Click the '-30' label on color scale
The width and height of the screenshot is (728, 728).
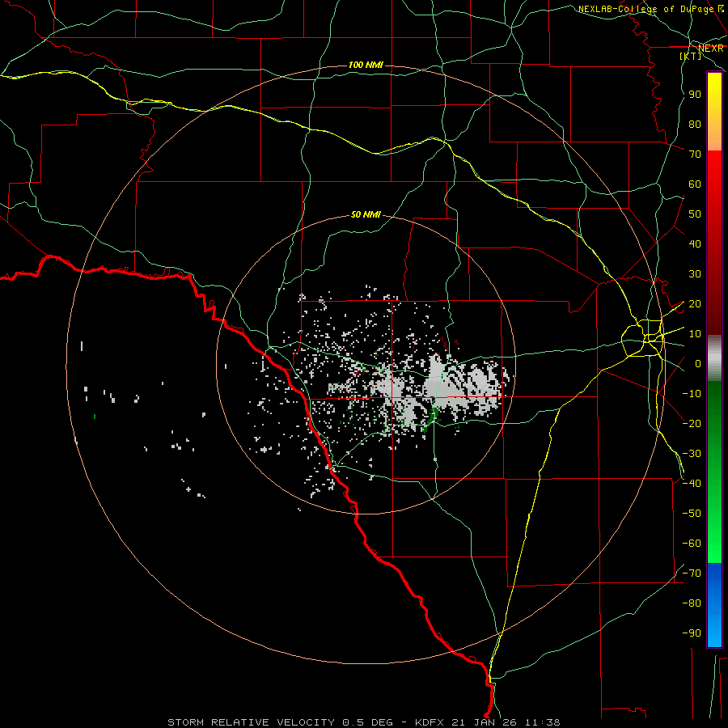coord(692,454)
